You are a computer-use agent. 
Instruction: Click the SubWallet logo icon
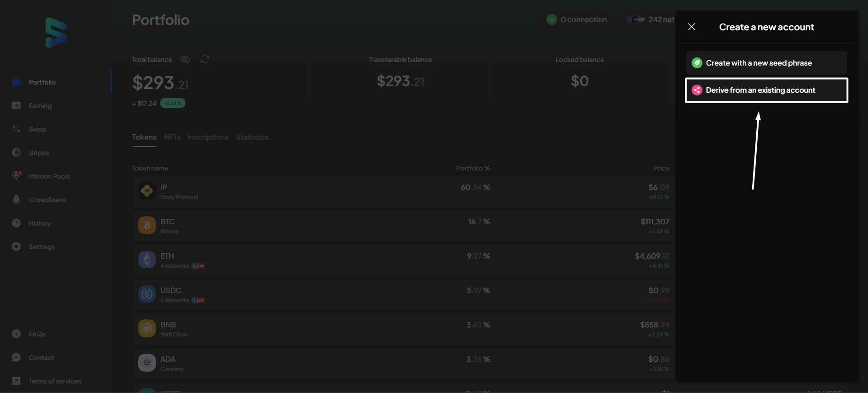[56, 33]
